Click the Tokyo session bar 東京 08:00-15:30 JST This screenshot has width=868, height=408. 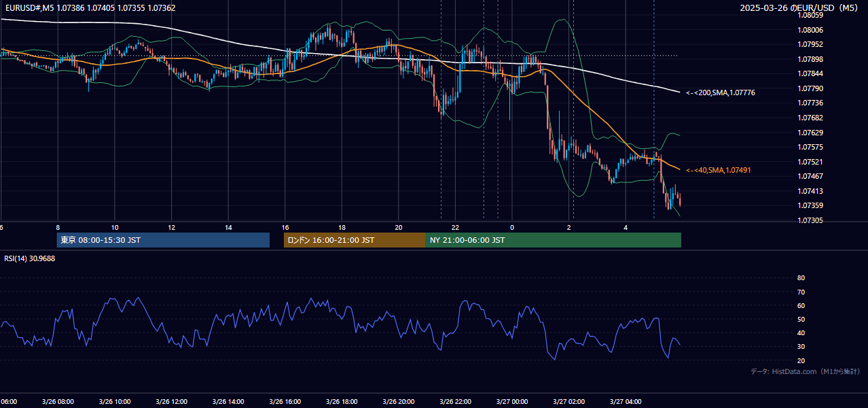click(163, 240)
